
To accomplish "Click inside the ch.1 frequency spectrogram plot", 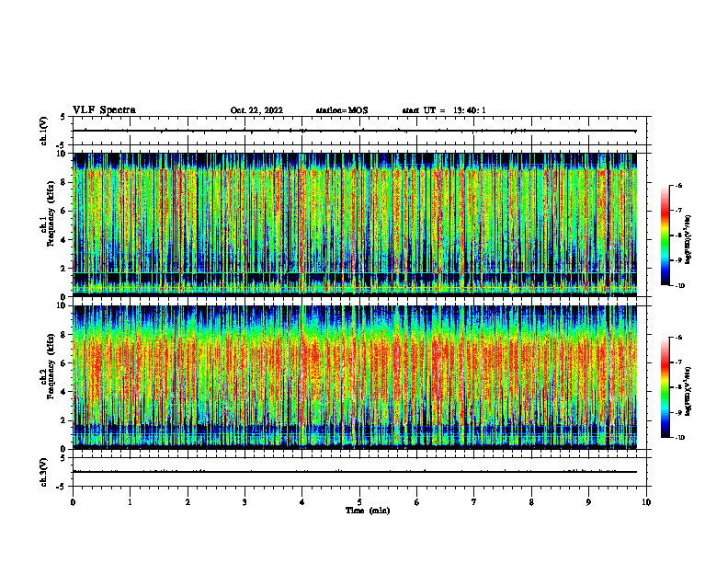I will [355, 224].
